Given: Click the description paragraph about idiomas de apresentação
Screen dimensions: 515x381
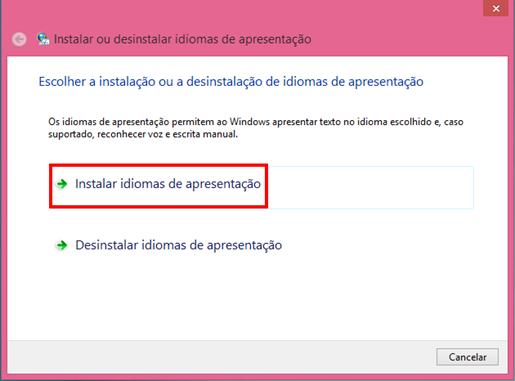Looking at the screenshot, I should [x=256, y=128].
